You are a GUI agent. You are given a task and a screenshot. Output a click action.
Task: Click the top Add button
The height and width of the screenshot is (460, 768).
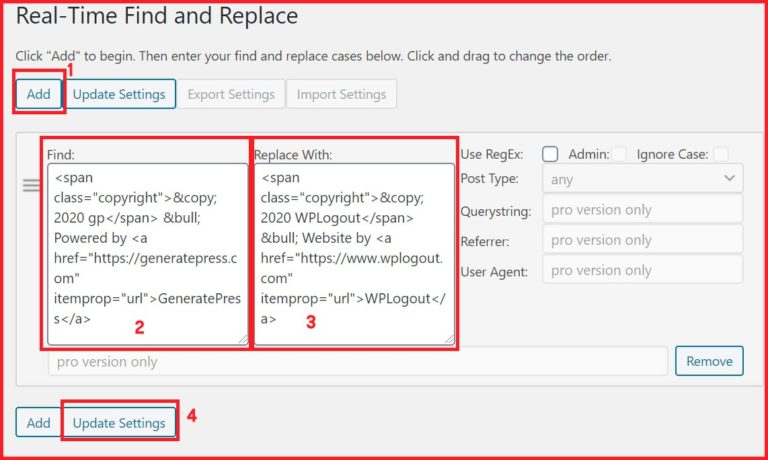click(39, 94)
